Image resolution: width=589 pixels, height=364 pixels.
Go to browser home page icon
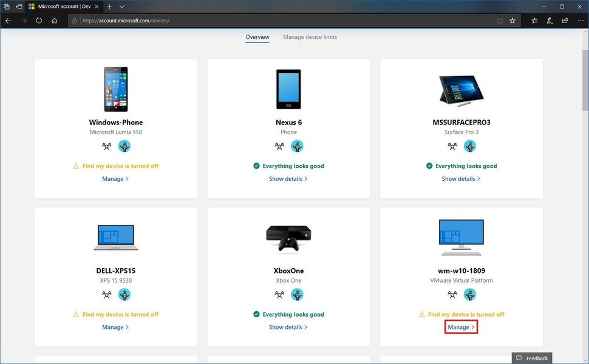tap(54, 20)
